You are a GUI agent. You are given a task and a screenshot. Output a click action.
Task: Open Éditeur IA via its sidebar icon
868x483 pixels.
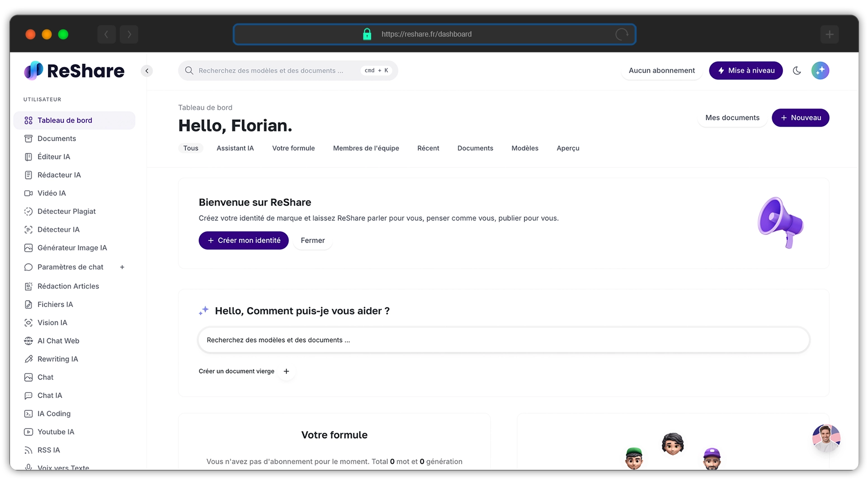pyautogui.click(x=28, y=156)
